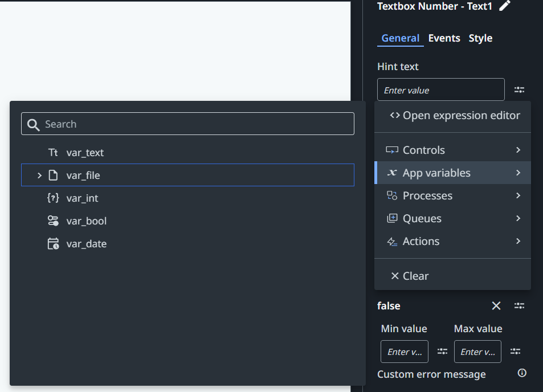Open the Actions submenu chevron
Screen dimensions: 543x392
click(518, 241)
